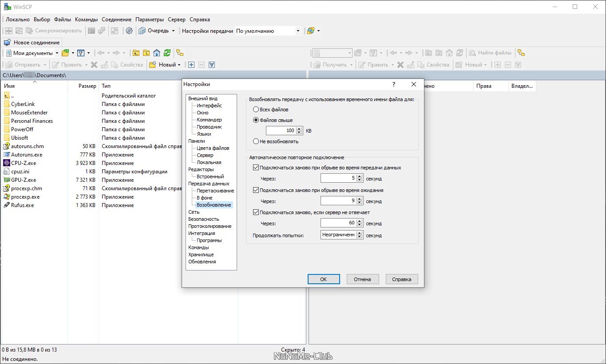Click the parent directory '..' icon in list

tap(7, 96)
